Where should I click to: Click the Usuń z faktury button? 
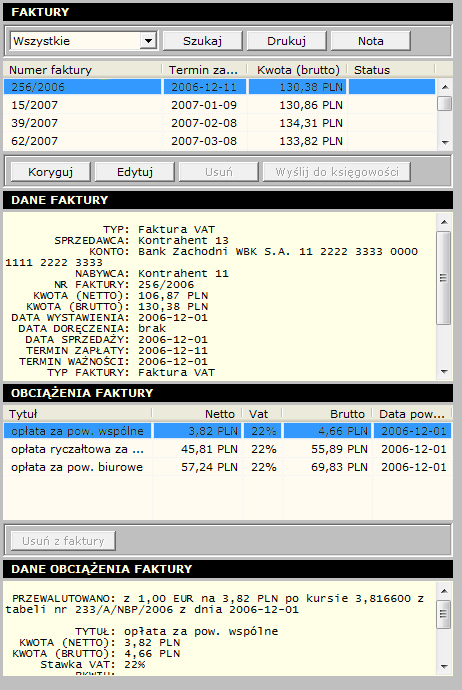tap(63, 540)
